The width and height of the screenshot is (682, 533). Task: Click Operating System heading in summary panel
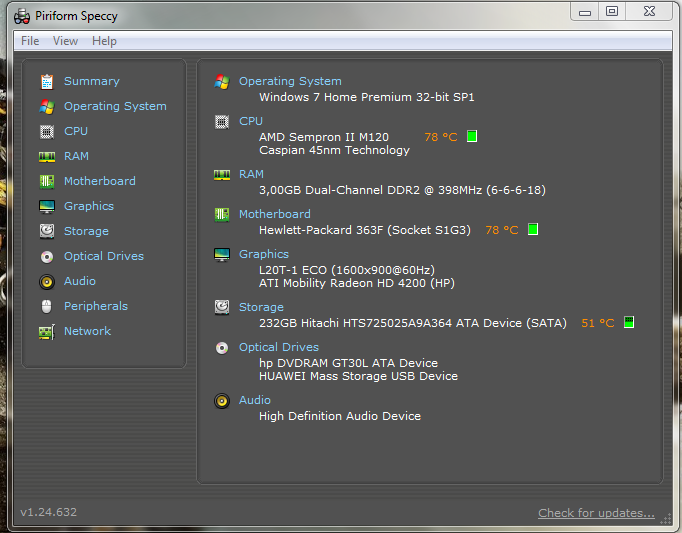tap(290, 81)
